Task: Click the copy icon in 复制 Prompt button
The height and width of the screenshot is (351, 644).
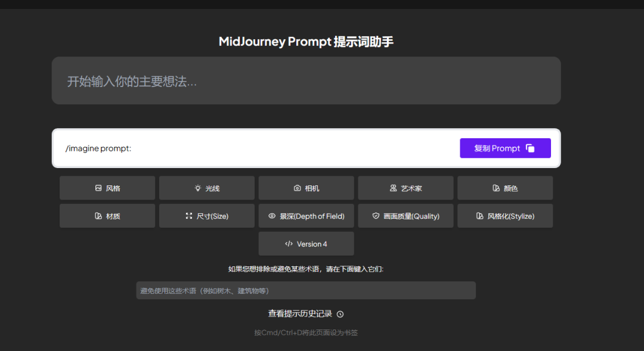Action: point(530,148)
